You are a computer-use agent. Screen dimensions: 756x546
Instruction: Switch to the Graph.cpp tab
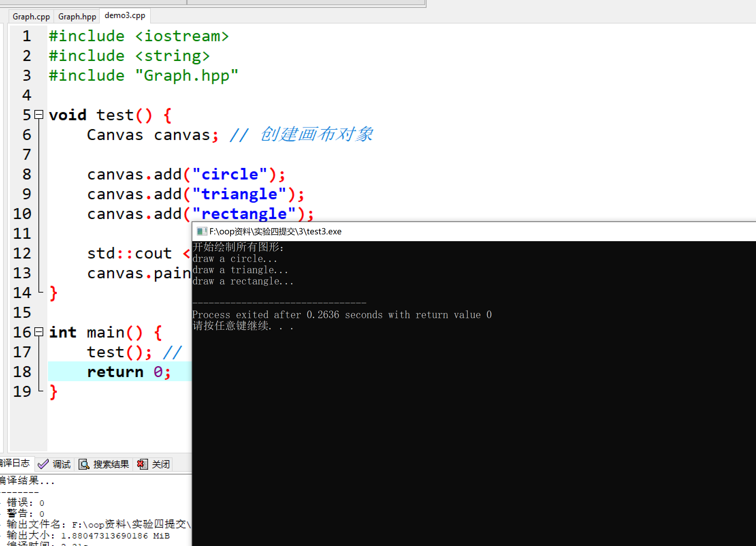[31, 16]
